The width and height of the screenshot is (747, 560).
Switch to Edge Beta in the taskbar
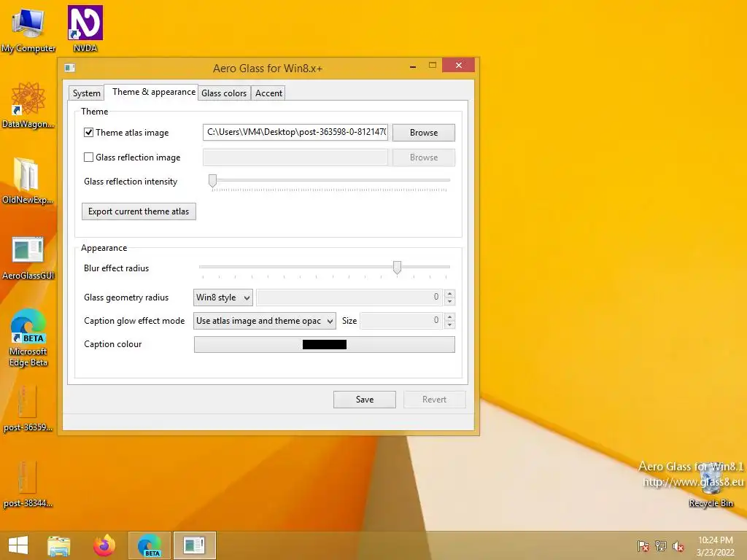[149, 545]
